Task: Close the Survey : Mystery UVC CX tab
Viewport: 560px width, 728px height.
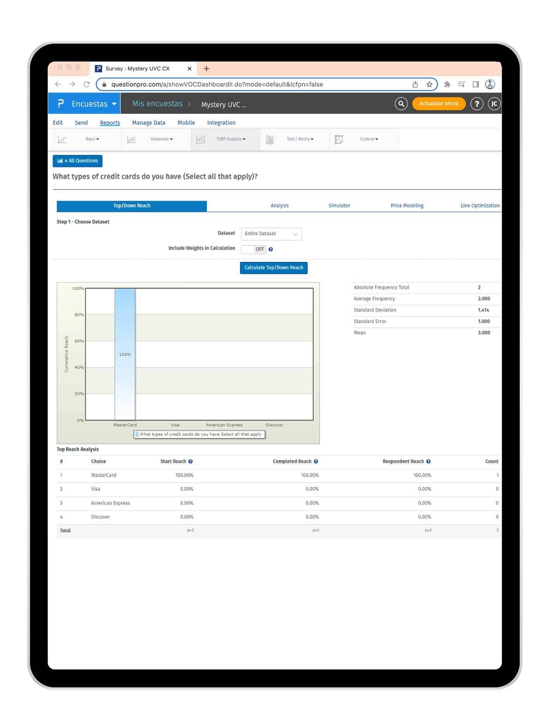Action: point(189,69)
